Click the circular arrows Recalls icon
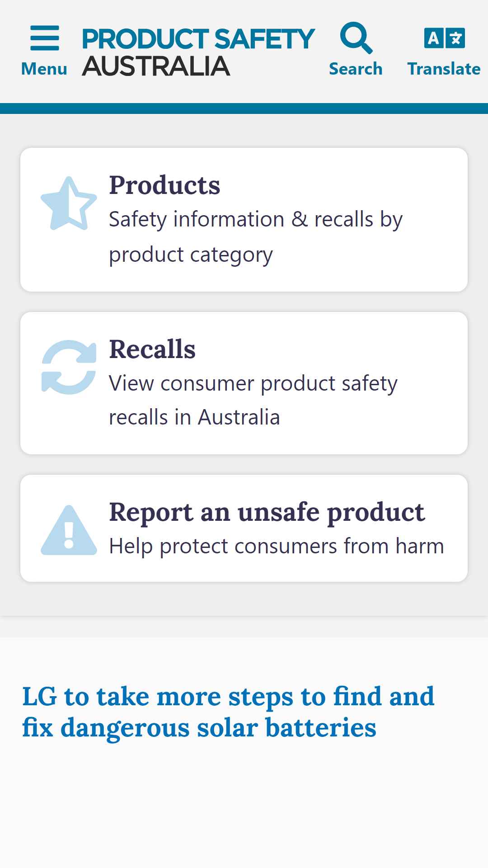Image resolution: width=488 pixels, height=868 pixels. (69, 367)
